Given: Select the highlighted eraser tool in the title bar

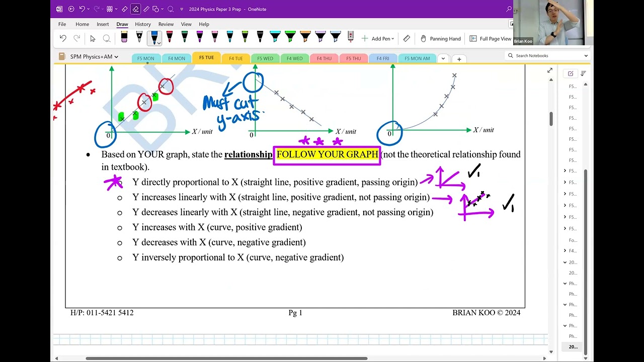Looking at the screenshot, I should 135,9.
